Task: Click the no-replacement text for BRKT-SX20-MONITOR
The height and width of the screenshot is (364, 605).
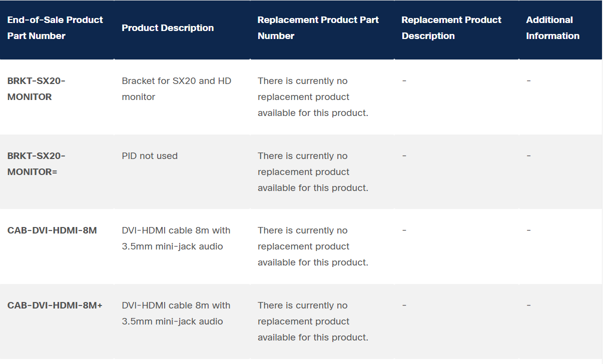Action: pos(313,97)
